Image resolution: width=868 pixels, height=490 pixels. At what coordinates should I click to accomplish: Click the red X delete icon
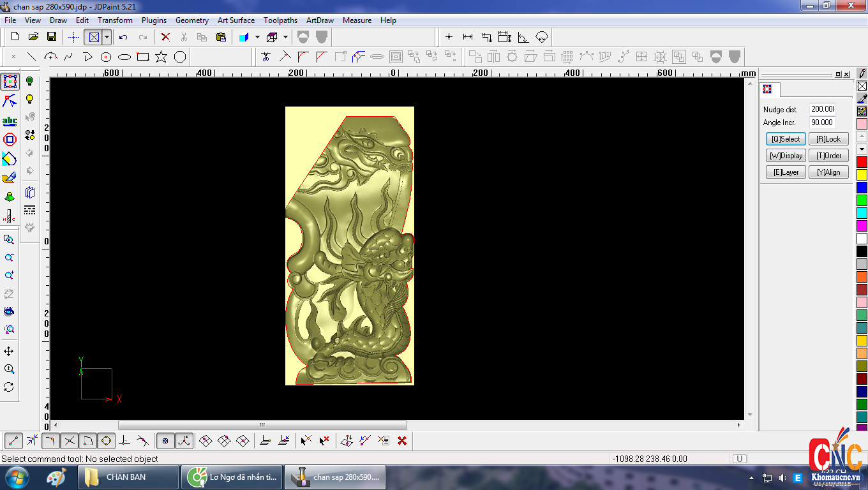(165, 37)
